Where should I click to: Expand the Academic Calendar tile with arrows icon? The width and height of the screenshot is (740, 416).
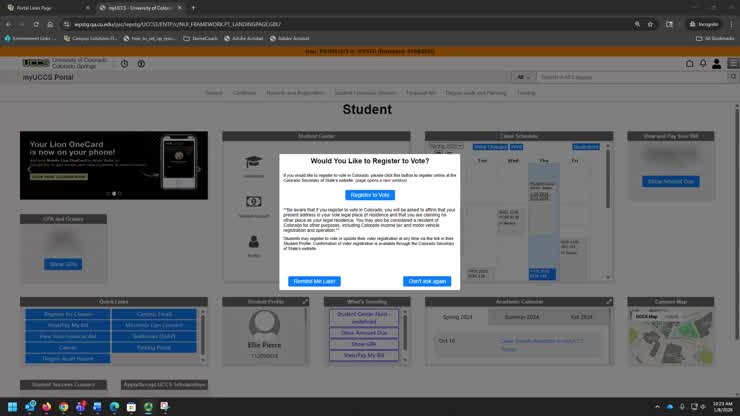coord(608,301)
